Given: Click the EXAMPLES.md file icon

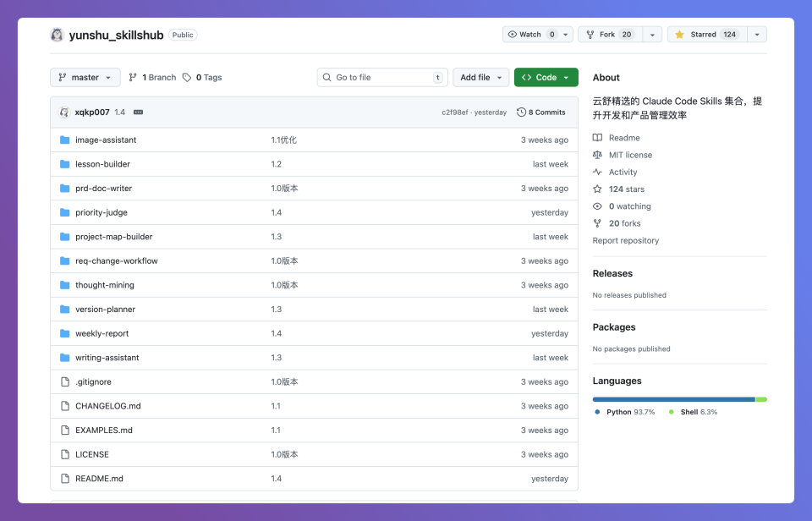Looking at the screenshot, I should click(x=65, y=430).
